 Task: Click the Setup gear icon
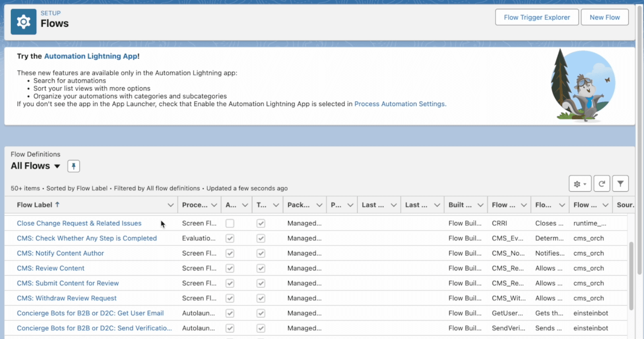click(x=23, y=22)
